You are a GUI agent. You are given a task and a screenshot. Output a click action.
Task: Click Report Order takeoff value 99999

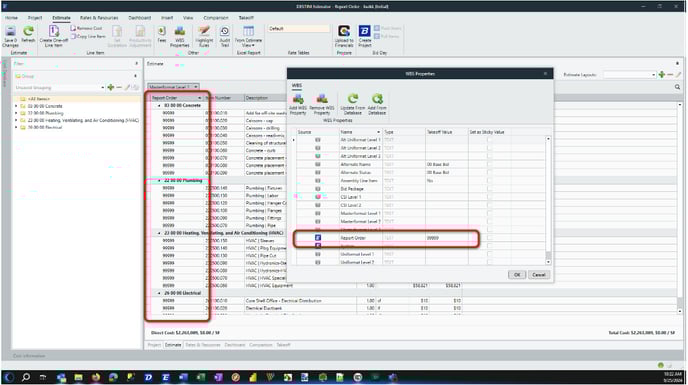tap(433, 237)
